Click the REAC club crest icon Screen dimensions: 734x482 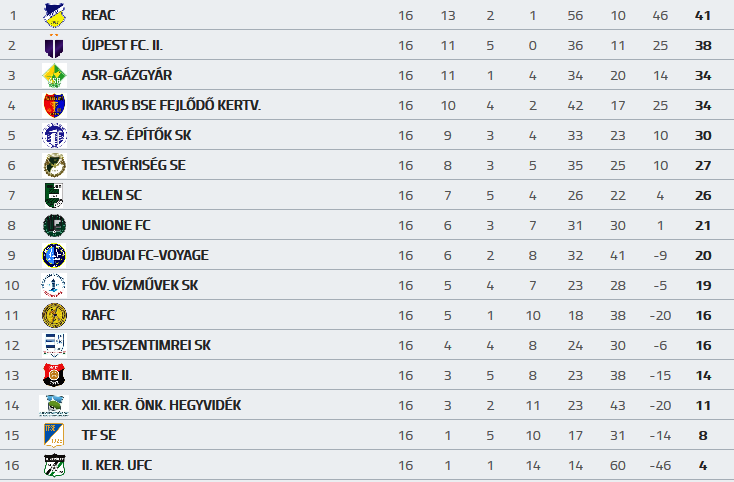(x=53, y=15)
